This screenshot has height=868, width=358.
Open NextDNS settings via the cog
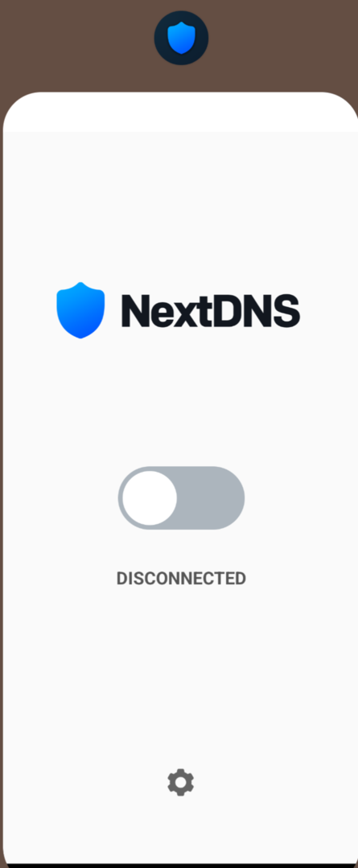point(181,782)
